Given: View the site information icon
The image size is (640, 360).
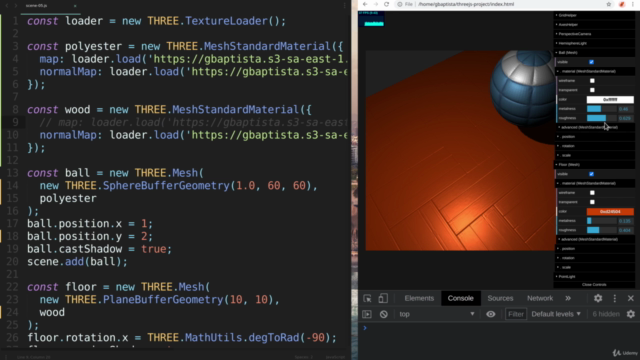Looking at the screenshot, I should click(x=400, y=4).
